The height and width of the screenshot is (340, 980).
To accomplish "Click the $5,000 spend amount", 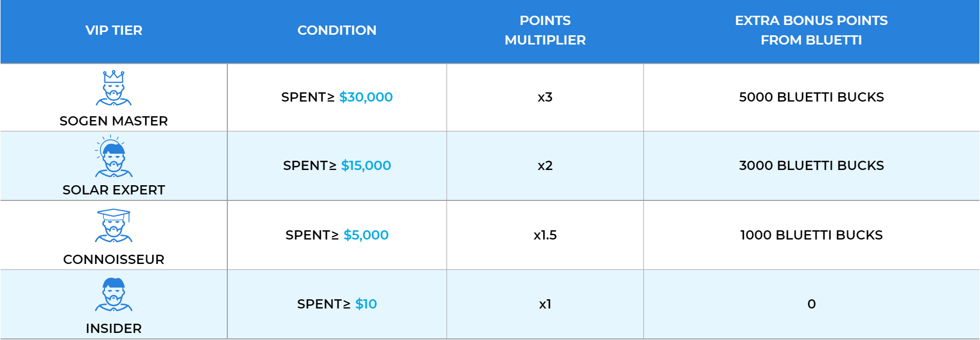I will (366, 235).
